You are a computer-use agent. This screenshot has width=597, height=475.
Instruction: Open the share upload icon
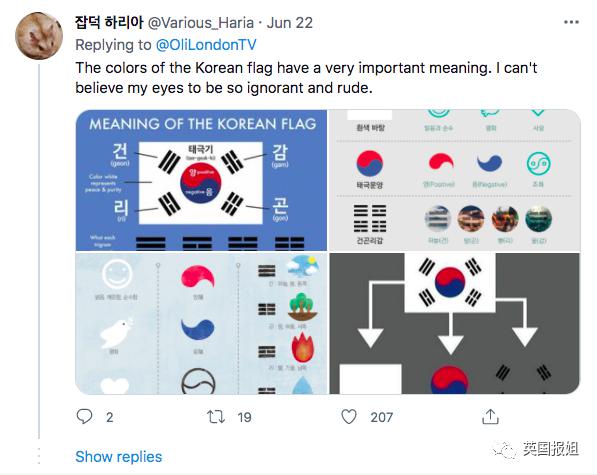coord(490,416)
